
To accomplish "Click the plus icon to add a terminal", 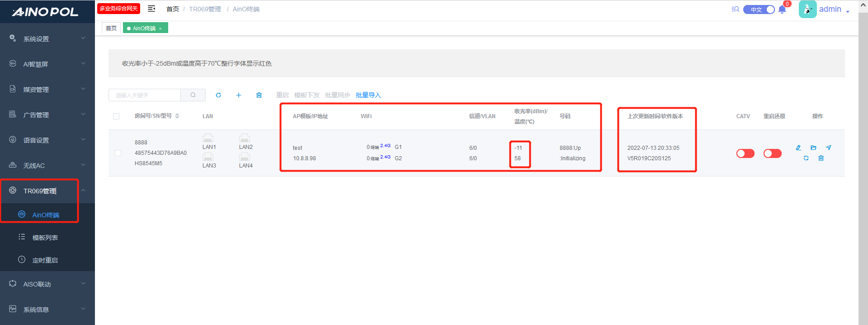I will click(239, 95).
